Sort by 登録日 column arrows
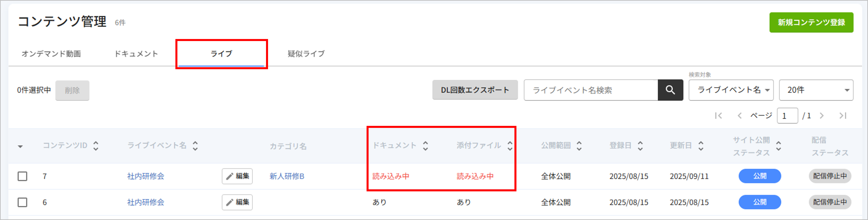The image size is (868, 220). click(640, 146)
